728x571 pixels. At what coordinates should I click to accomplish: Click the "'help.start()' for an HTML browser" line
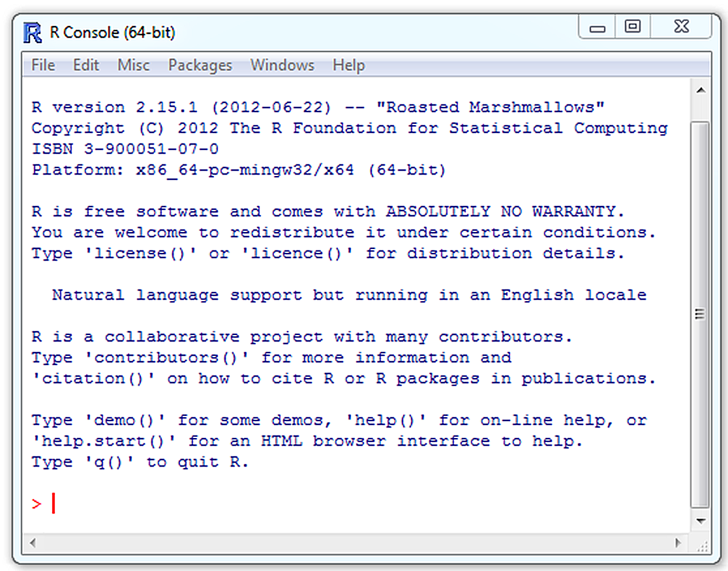click(307, 441)
